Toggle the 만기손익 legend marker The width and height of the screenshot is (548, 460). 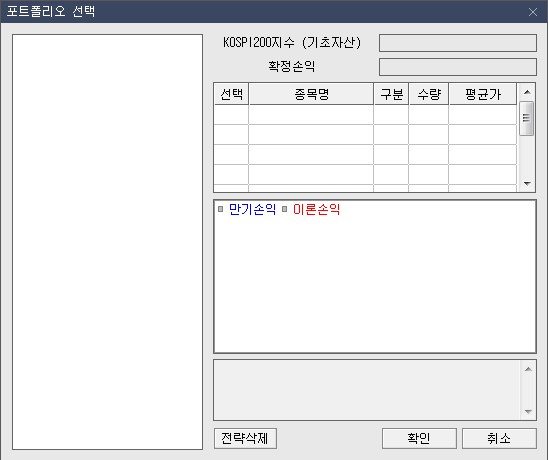[221, 209]
